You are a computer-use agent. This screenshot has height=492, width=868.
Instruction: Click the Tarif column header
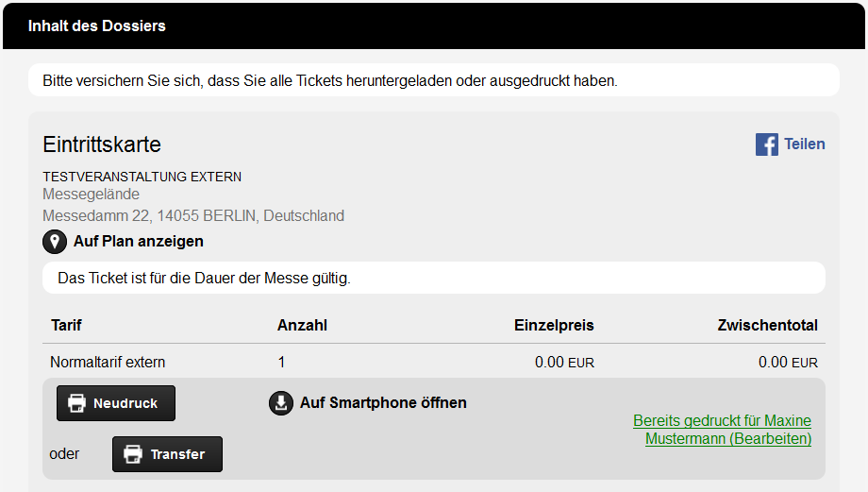[66, 325]
